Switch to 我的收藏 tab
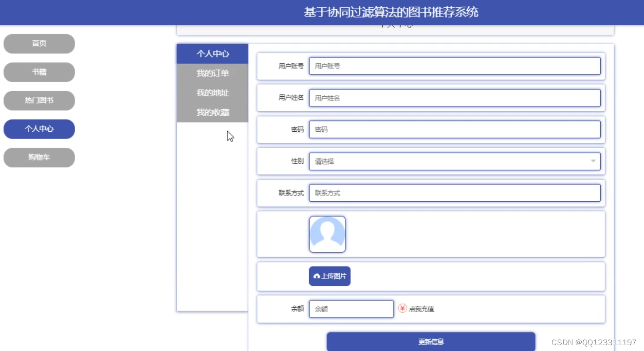The image size is (644, 351). [213, 112]
